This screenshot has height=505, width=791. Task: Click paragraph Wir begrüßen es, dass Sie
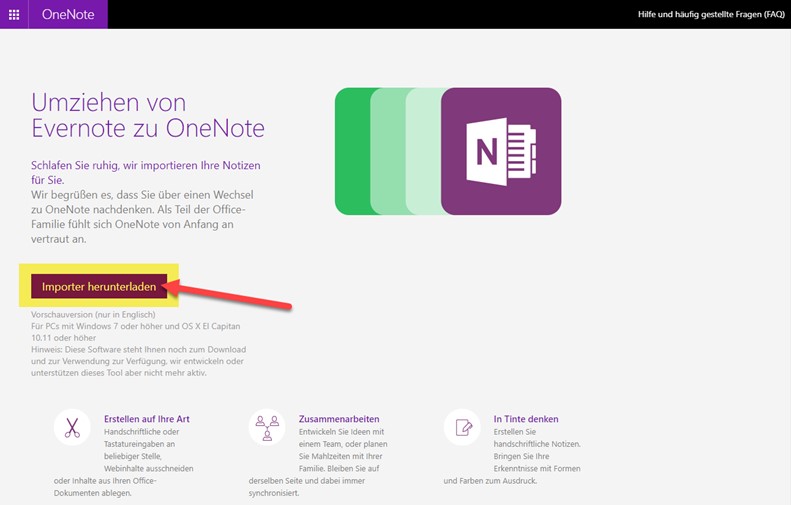coord(142,217)
